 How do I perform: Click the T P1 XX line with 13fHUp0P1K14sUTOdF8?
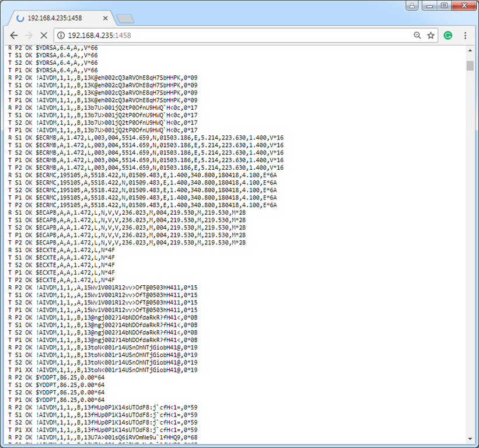click(103, 430)
